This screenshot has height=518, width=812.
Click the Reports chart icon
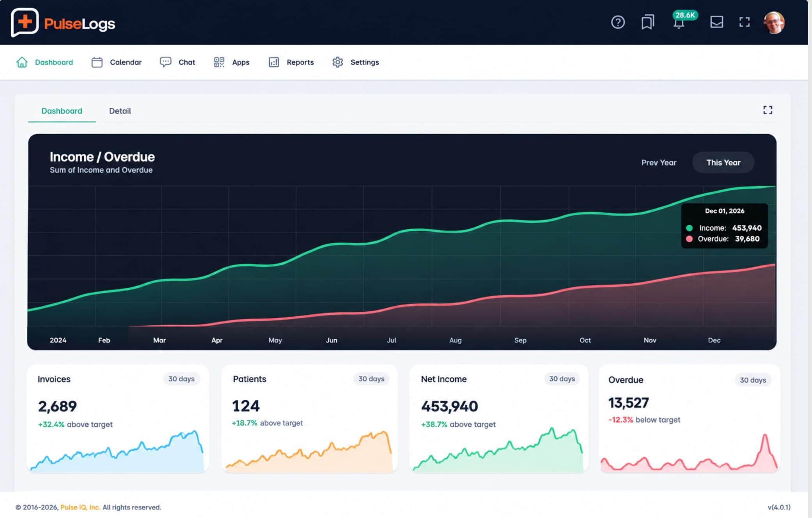tap(274, 62)
